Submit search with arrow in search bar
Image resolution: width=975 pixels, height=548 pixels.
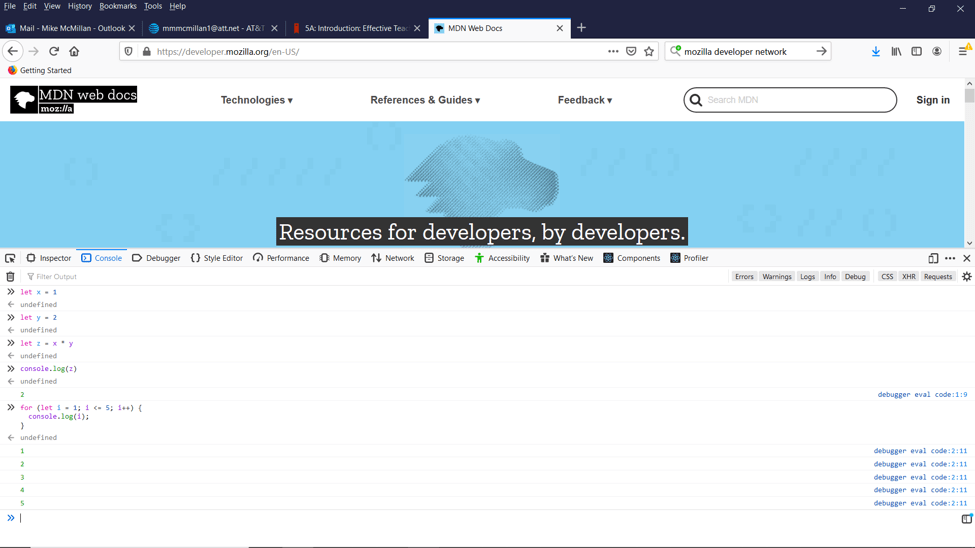(x=821, y=52)
